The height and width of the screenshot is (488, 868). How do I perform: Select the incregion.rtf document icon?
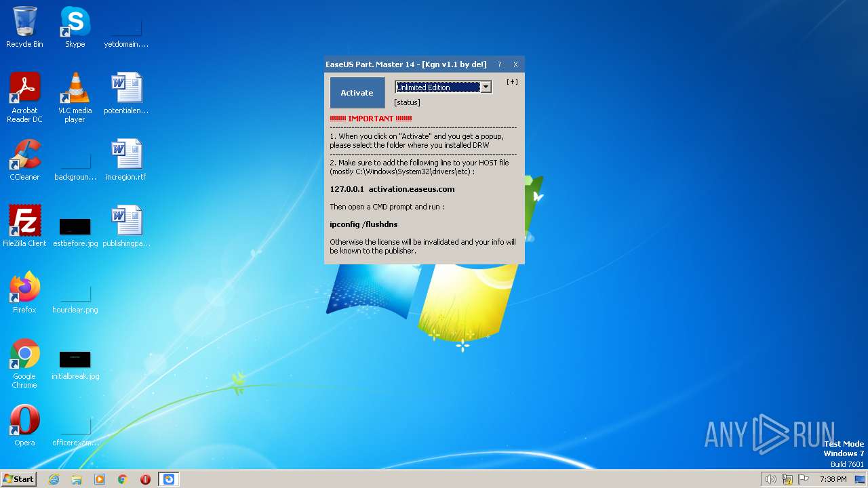(x=125, y=160)
